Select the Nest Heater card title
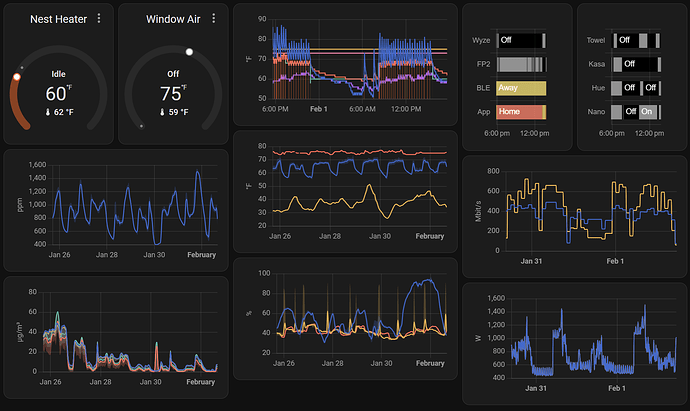The image size is (690, 411). [x=59, y=19]
